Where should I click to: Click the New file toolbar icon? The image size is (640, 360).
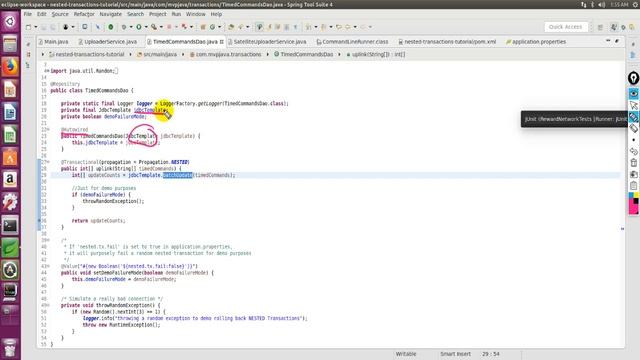point(28,27)
